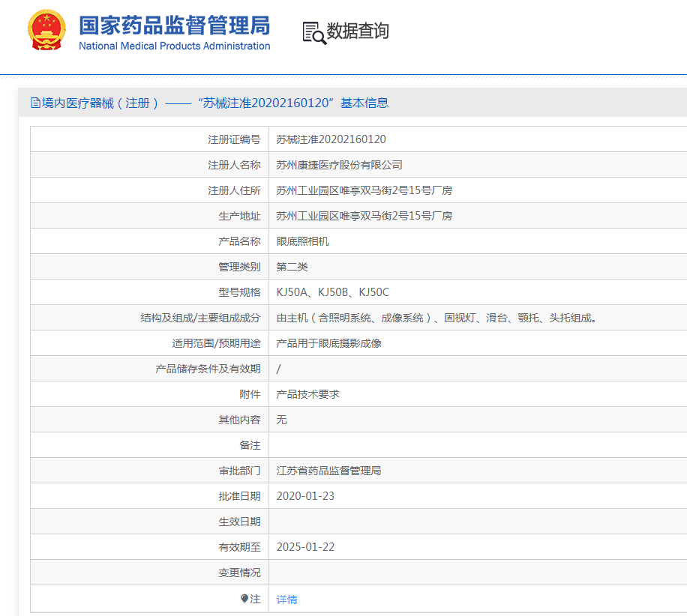Click the 型号规格 label
Viewport: 687px width, 616px height.
[239, 292]
